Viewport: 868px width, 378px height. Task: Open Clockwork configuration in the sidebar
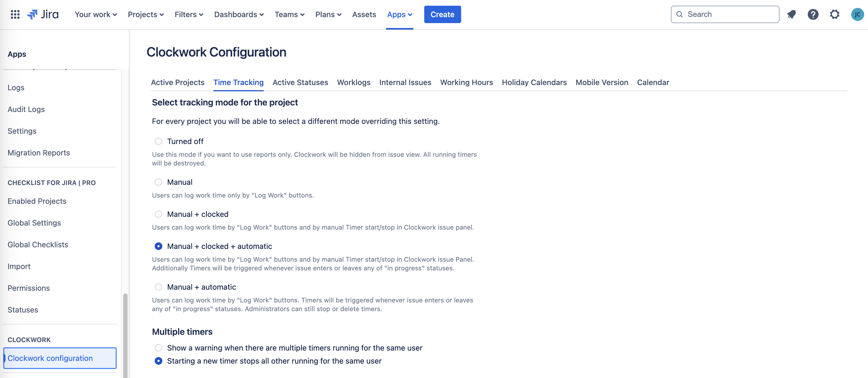tap(60, 358)
